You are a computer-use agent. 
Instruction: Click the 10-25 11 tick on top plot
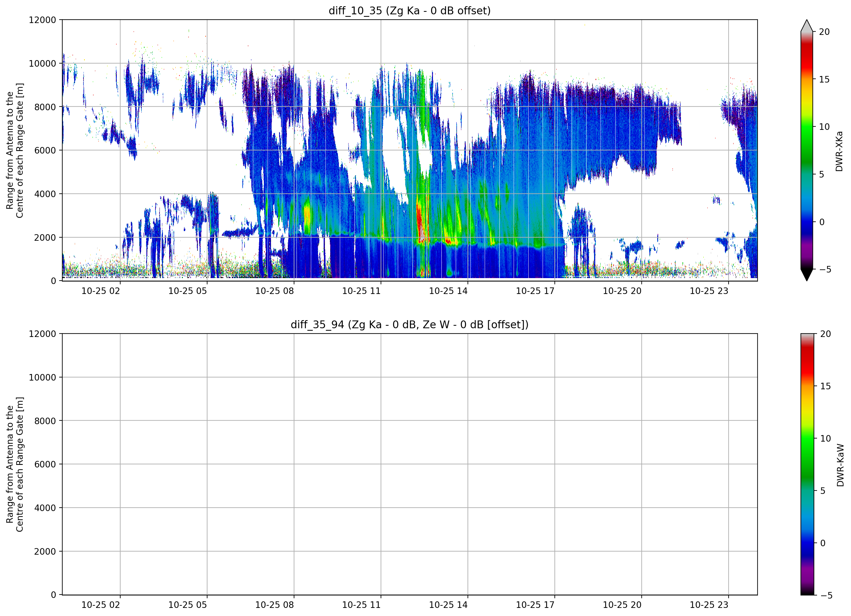pos(361,291)
